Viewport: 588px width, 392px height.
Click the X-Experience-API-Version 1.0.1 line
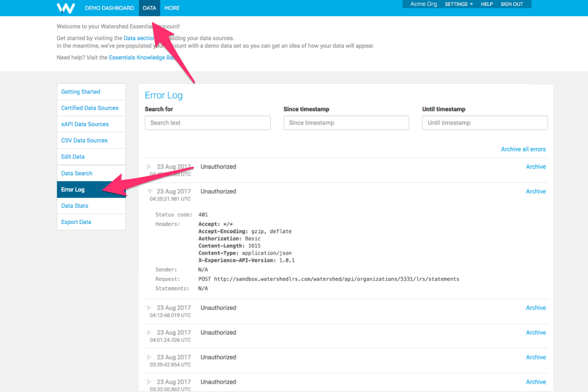point(246,261)
